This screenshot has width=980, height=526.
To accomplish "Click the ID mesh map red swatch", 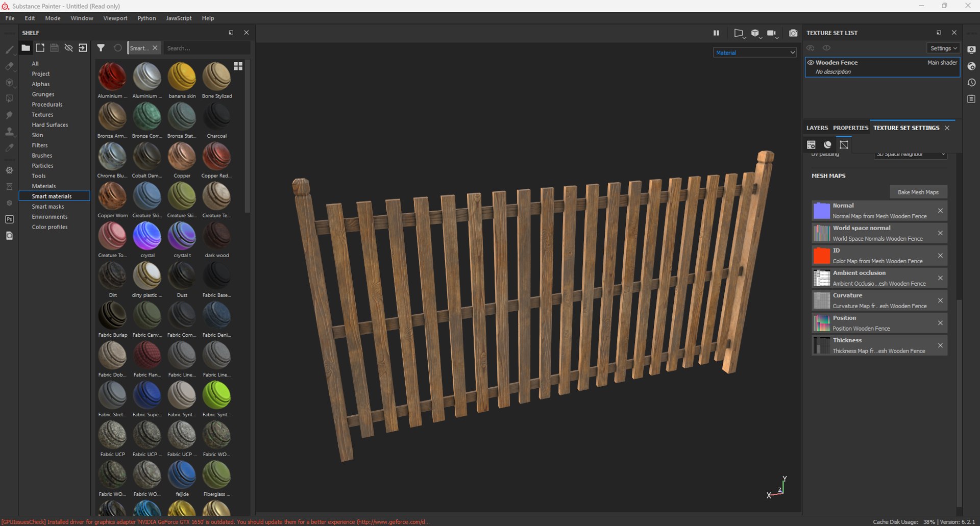I will pos(821,256).
